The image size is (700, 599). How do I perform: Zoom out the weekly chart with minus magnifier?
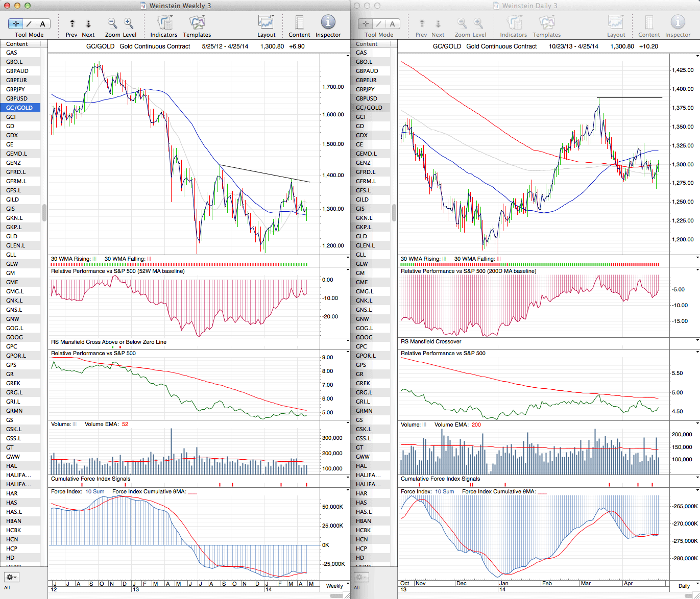112,23
